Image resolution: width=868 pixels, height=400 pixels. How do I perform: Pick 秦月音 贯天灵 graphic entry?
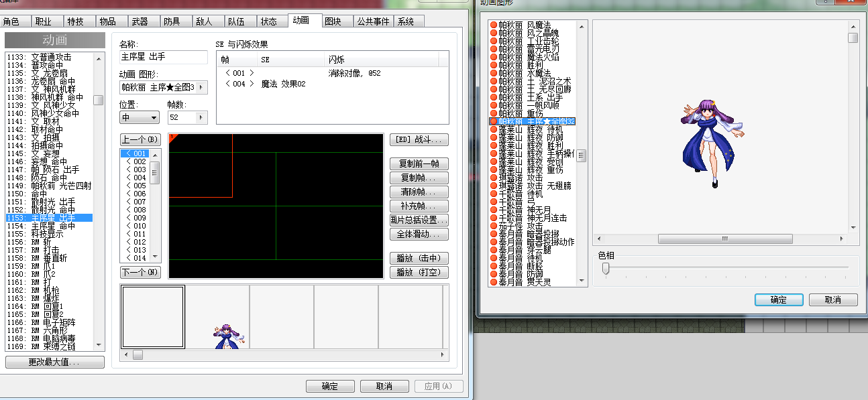click(533, 282)
